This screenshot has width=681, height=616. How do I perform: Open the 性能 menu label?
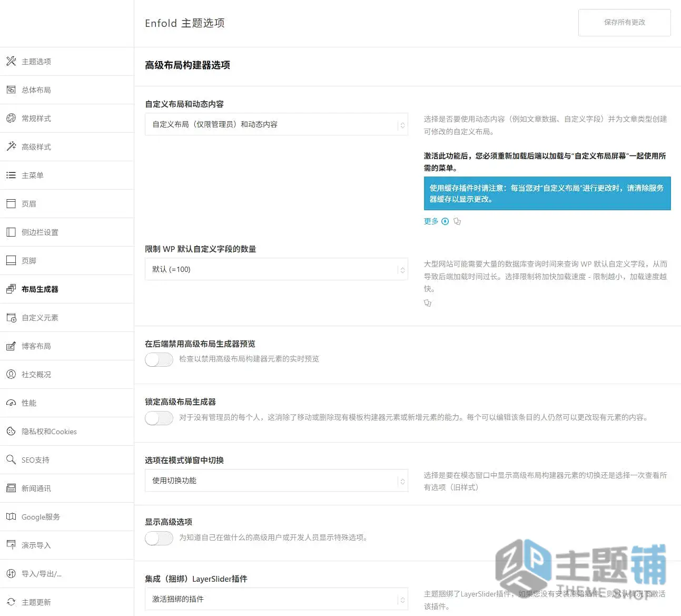pos(29,403)
